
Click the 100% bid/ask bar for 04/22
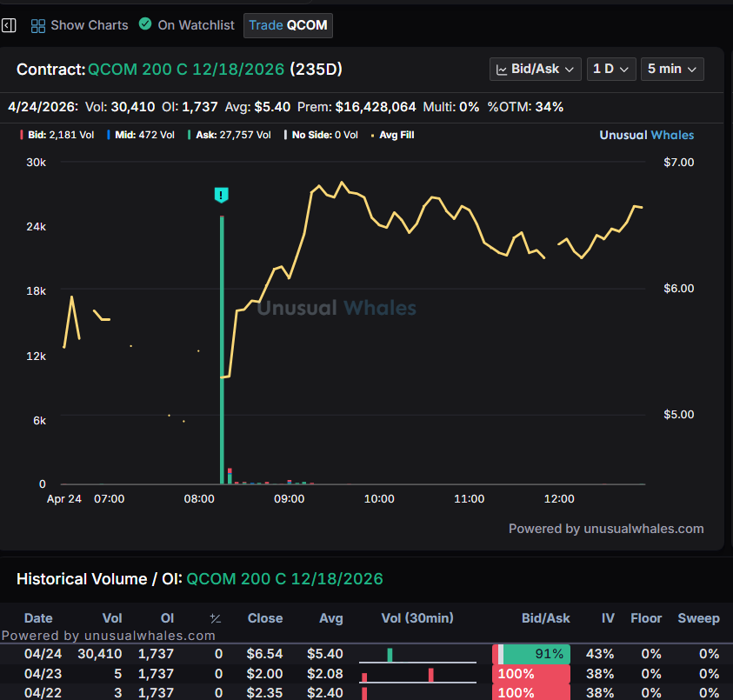click(531, 692)
